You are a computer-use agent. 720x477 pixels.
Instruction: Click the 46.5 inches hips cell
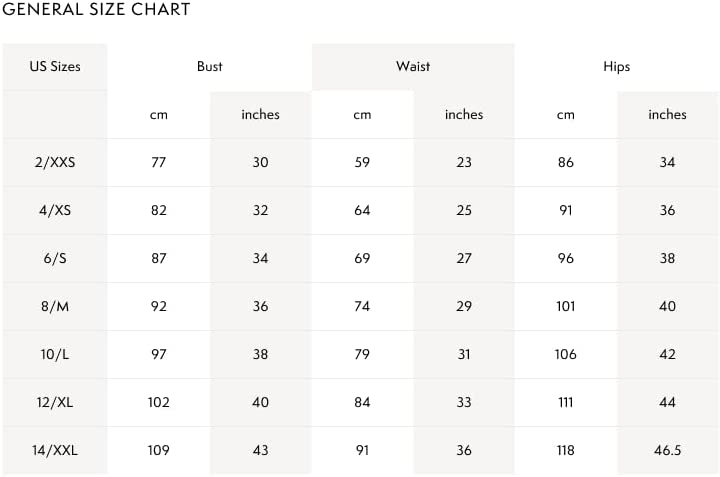coord(667,450)
